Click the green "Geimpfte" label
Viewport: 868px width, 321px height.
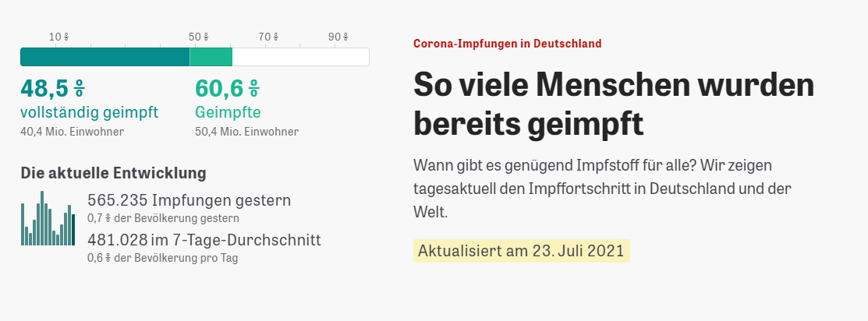coord(228,111)
